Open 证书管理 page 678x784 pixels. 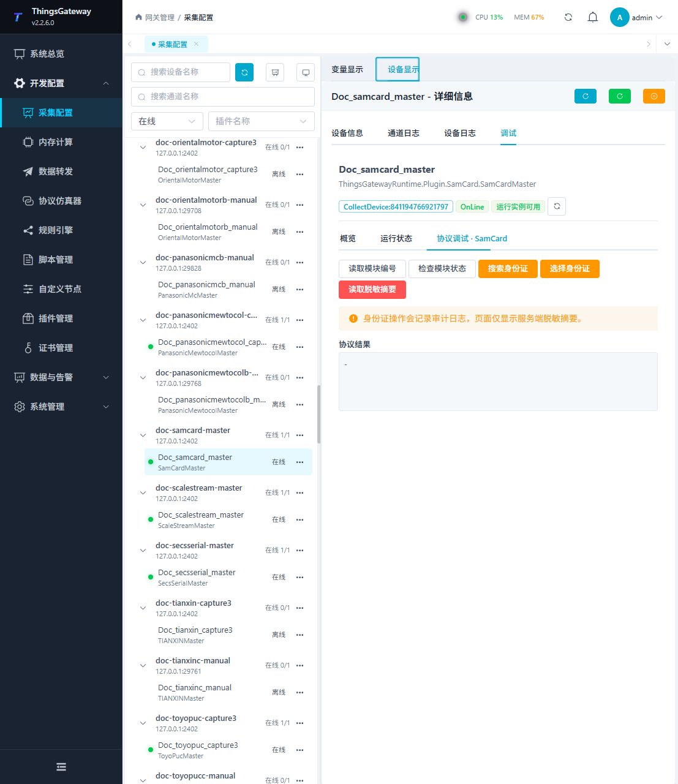coord(61,348)
